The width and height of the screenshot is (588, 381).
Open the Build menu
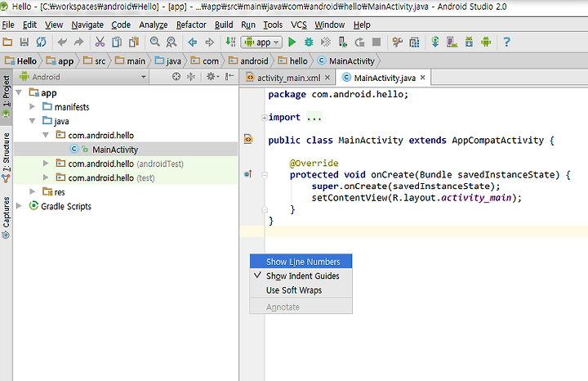click(x=224, y=25)
